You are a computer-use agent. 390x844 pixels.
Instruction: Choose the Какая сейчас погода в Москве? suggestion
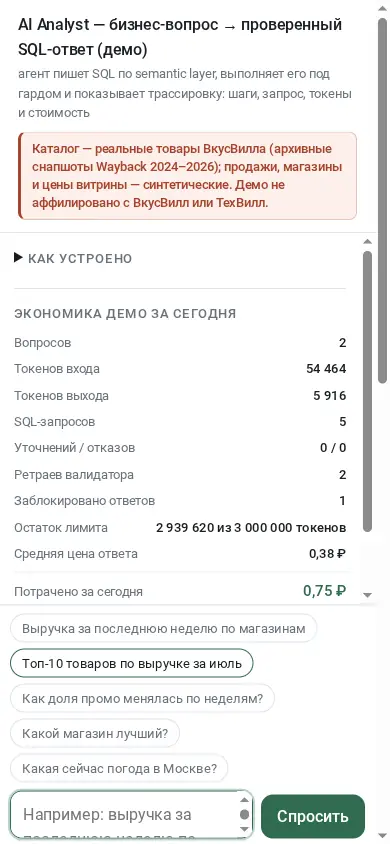[119, 768]
